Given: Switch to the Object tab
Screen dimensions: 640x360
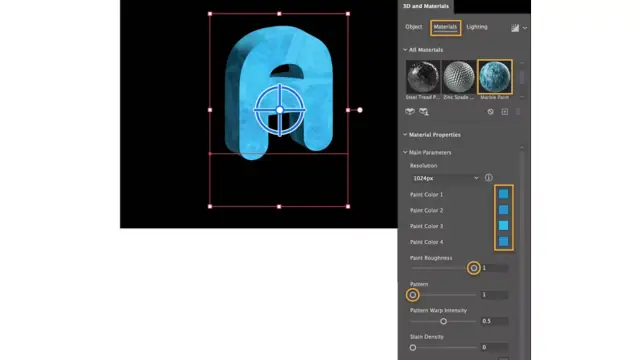Looking at the screenshot, I should pyautogui.click(x=413, y=27).
